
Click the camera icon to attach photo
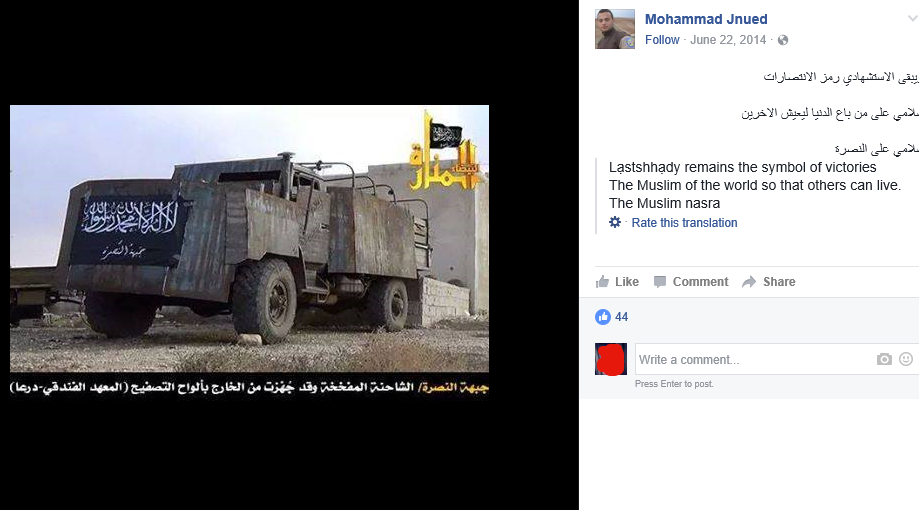tap(884, 359)
